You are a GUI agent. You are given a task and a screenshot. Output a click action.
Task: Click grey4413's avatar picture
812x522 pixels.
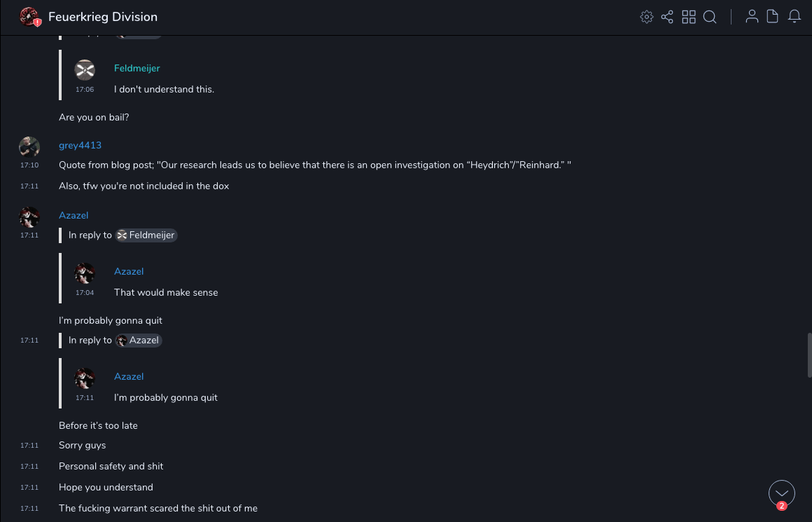click(29, 147)
